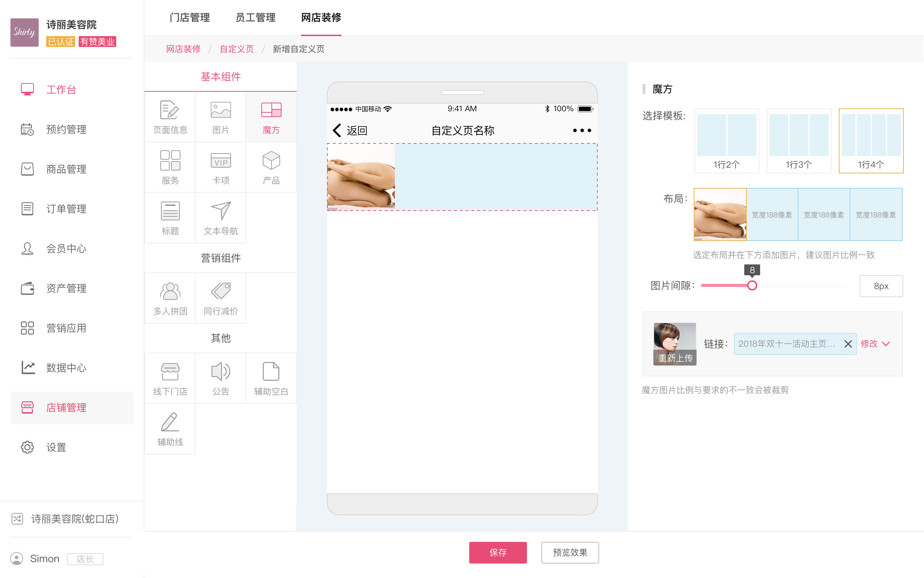Choose the 1行2个 template

727,141
